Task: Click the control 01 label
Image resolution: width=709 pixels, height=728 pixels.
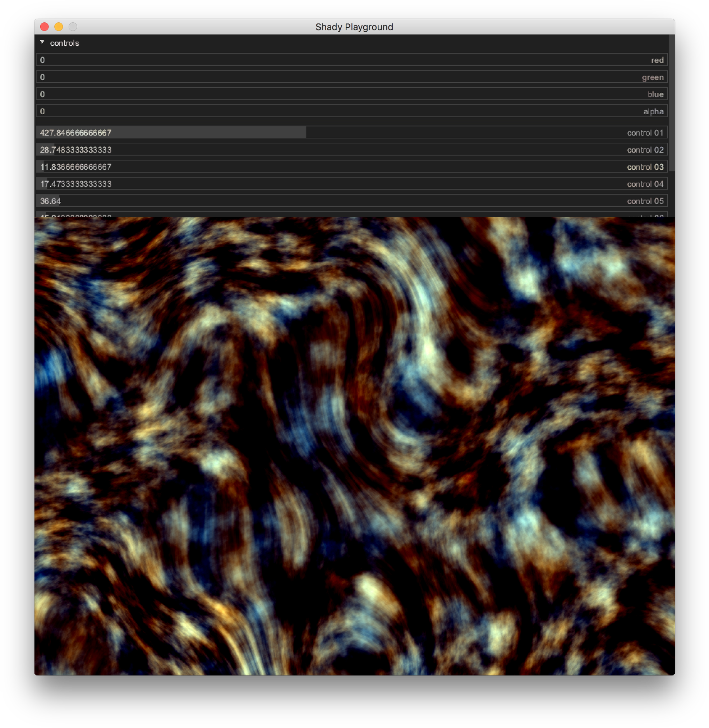Action: (645, 133)
